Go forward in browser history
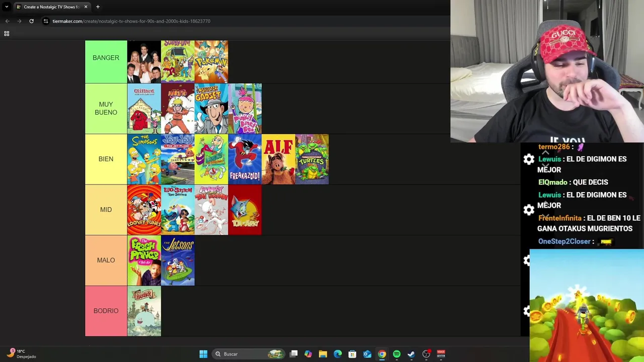The image size is (644, 362). click(19, 21)
